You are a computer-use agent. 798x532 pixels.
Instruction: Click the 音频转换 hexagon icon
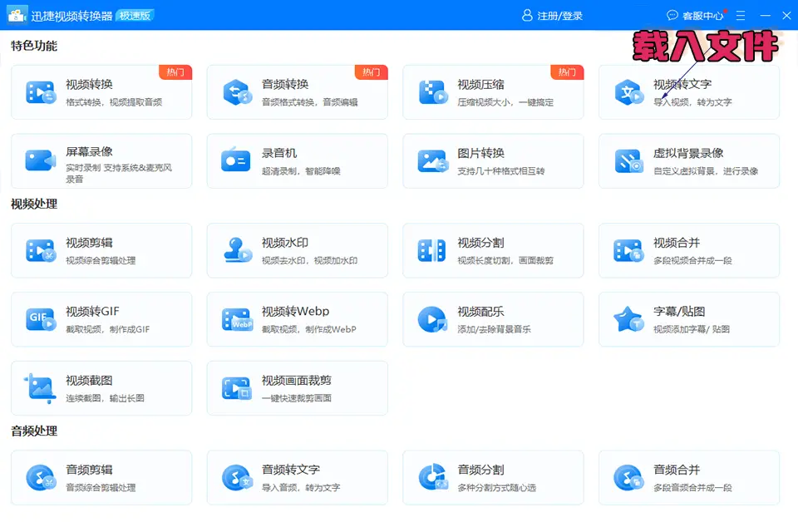pos(237,92)
